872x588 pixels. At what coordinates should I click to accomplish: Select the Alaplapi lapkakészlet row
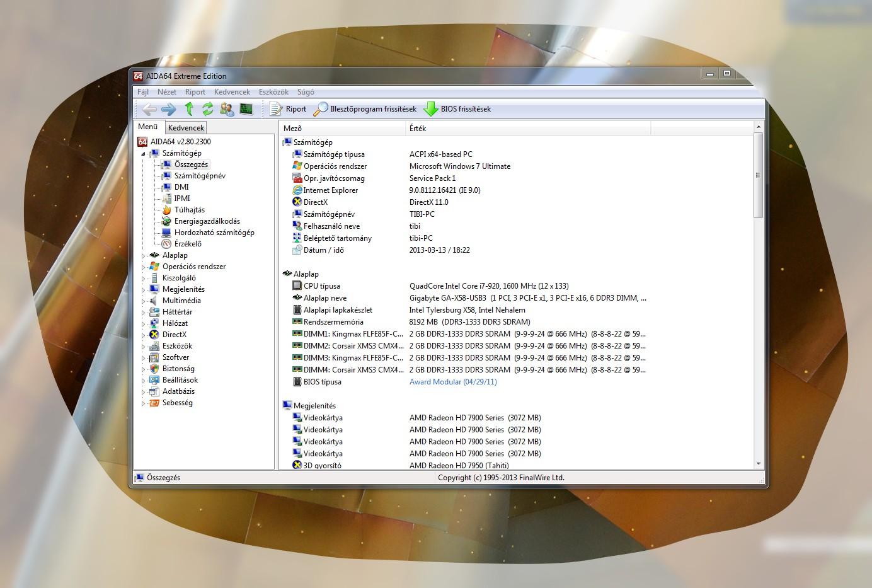pyautogui.click(x=516, y=310)
